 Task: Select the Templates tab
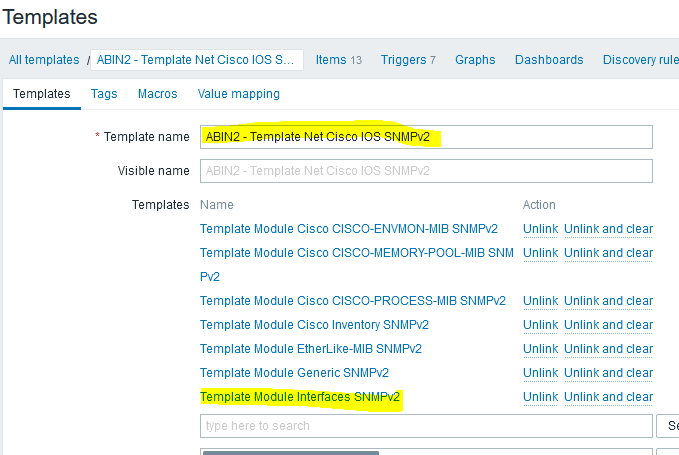[42, 94]
